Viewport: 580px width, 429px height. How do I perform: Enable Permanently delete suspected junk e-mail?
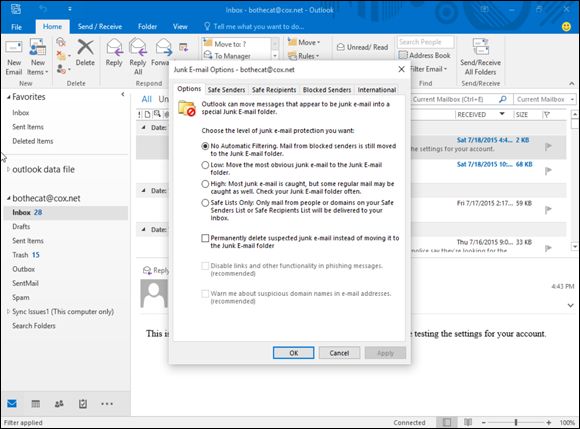point(205,238)
